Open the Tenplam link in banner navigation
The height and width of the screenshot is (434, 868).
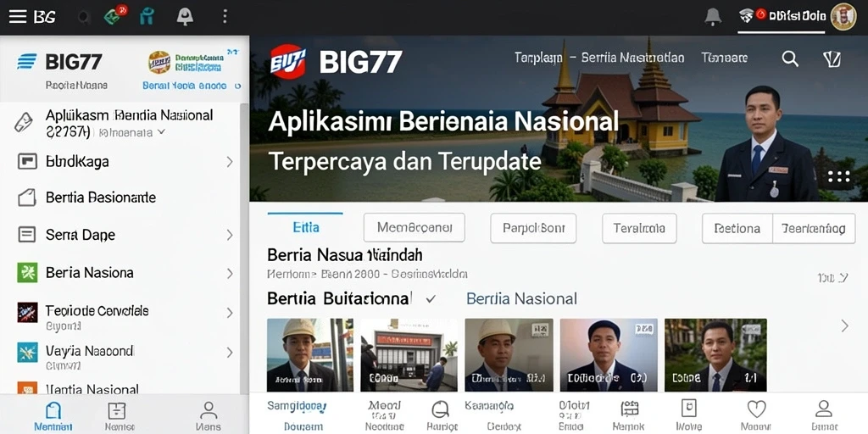538,58
